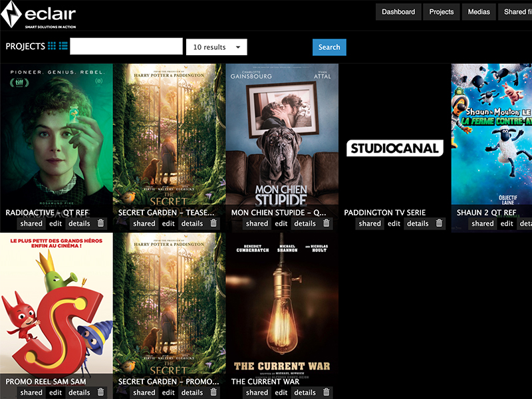Open details for Secret Garden – Tease
Screen dimensions: 532x399
[192, 223]
